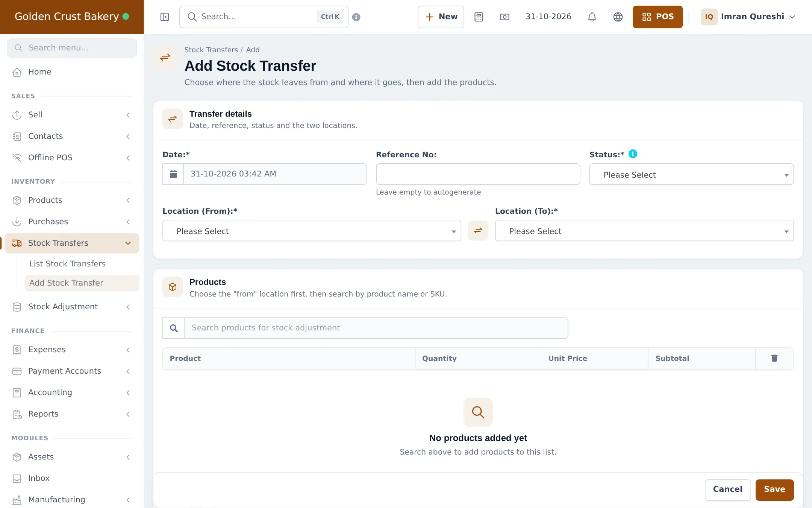Open the Location (To) dropdown

644,231
